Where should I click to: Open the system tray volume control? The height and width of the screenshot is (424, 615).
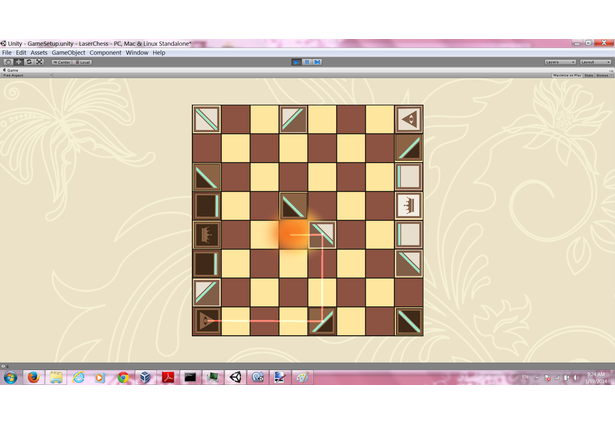click(575, 378)
